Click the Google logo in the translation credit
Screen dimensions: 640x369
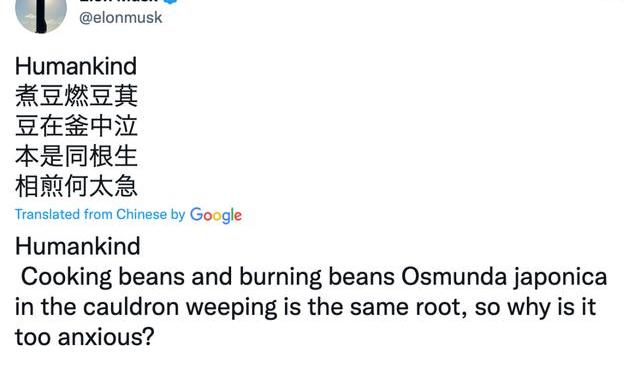click(216, 215)
